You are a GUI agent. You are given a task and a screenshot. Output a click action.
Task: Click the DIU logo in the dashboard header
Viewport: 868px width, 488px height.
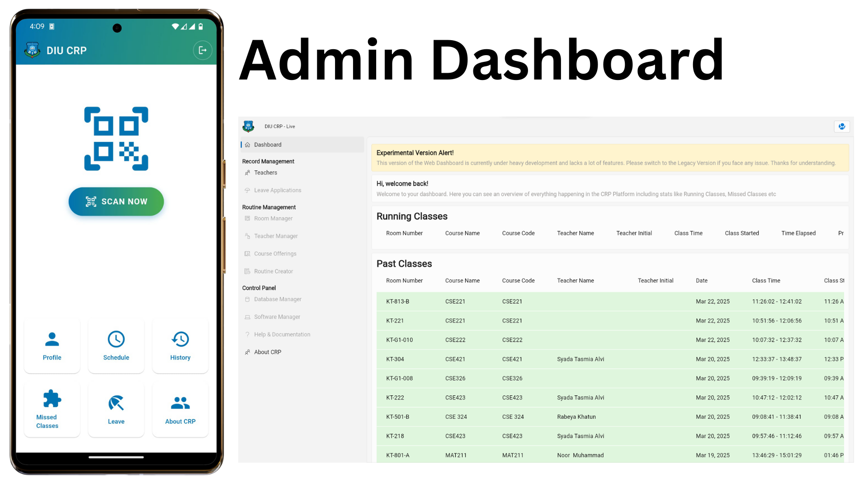point(248,127)
